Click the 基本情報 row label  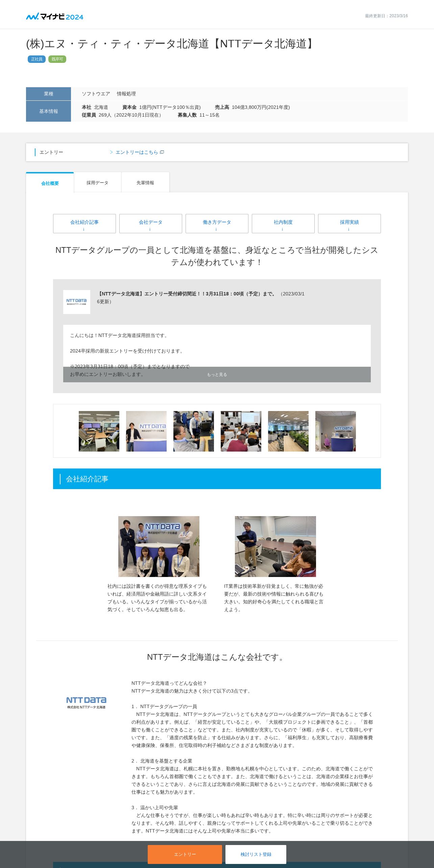(x=48, y=111)
